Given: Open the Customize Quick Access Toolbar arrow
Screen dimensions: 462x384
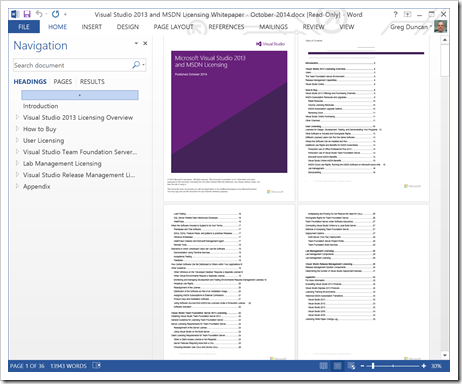Looking at the screenshot, I should pos(65,14).
